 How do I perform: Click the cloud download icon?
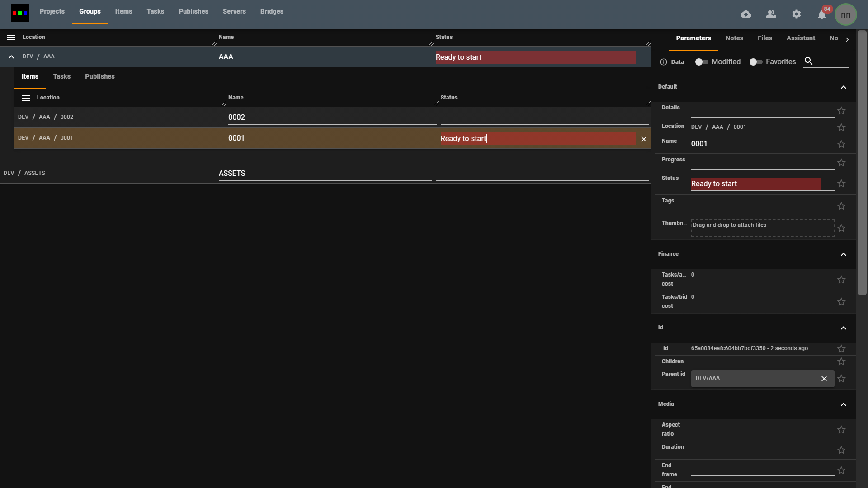(x=746, y=14)
